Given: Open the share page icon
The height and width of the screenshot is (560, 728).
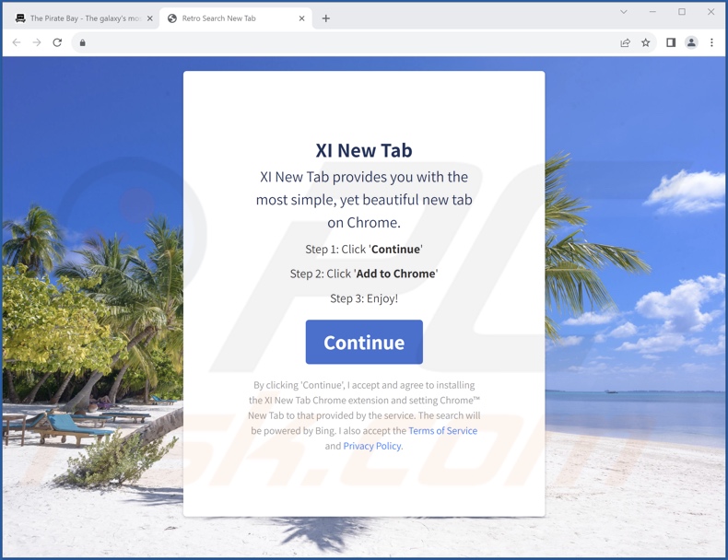Looking at the screenshot, I should tap(626, 42).
